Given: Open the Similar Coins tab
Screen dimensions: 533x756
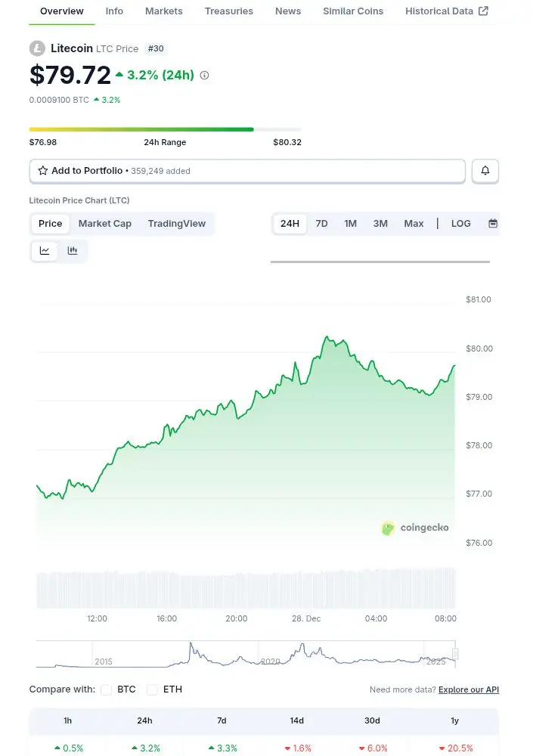Looking at the screenshot, I should (353, 11).
